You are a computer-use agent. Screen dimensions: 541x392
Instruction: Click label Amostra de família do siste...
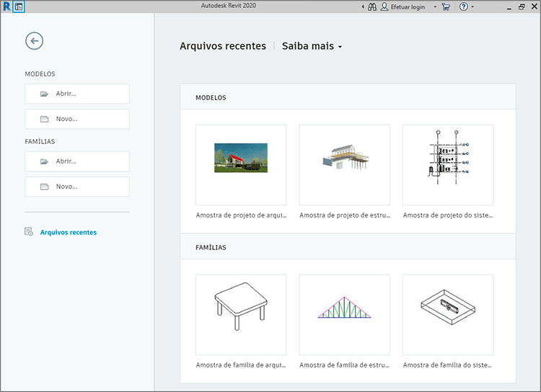click(447, 365)
